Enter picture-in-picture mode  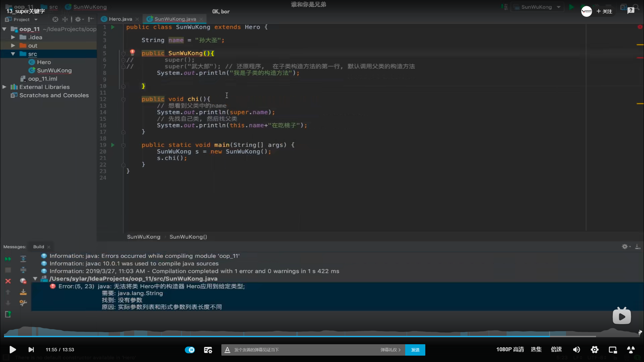pyautogui.click(x=612, y=350)
